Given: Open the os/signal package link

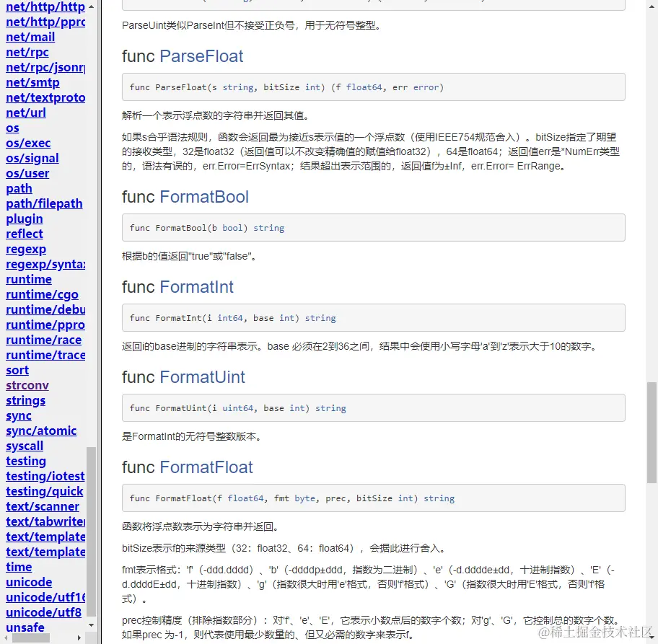Looking at the screenshot, I should [32, 158].
